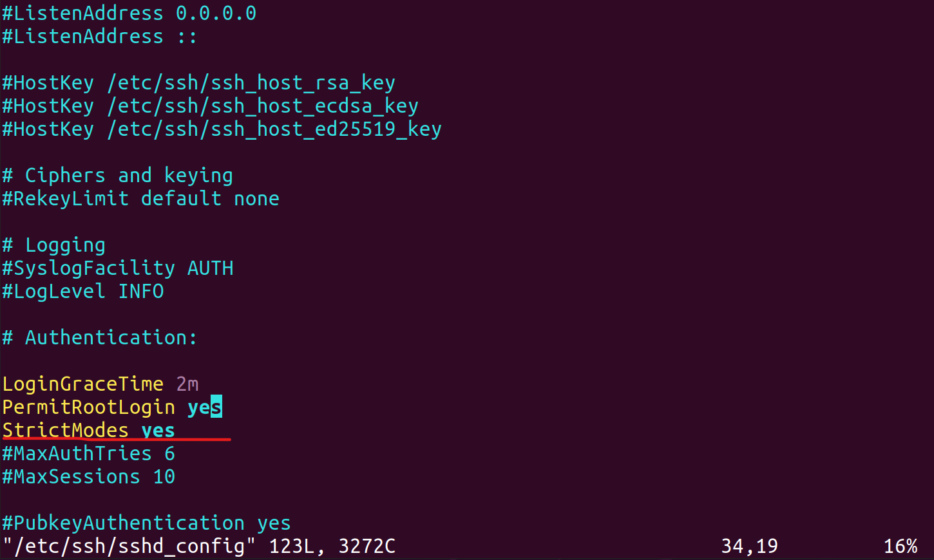The width and height of the screenshot is (934, 560).
Task: Place cursor on #LogLevel INFO line
Action: click(83, 292)
